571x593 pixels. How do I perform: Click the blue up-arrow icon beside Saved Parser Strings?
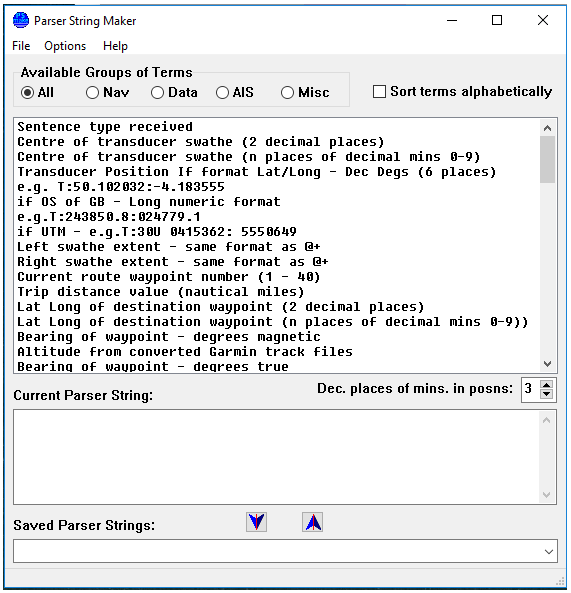click(312, 522)
